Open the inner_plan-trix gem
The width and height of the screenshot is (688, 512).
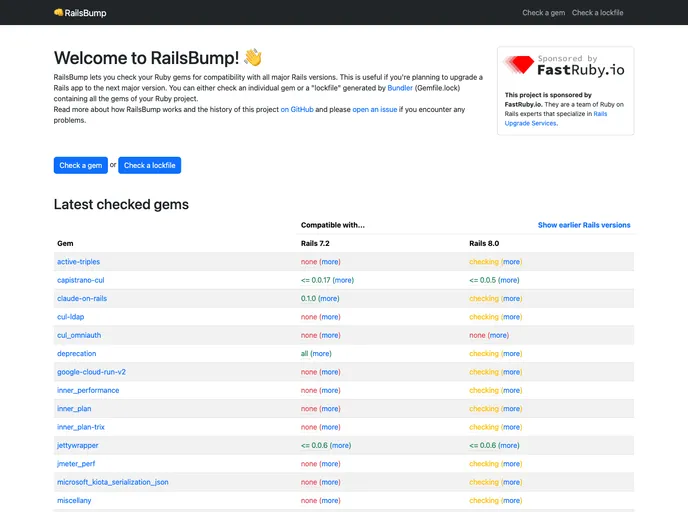pos(81,427)
